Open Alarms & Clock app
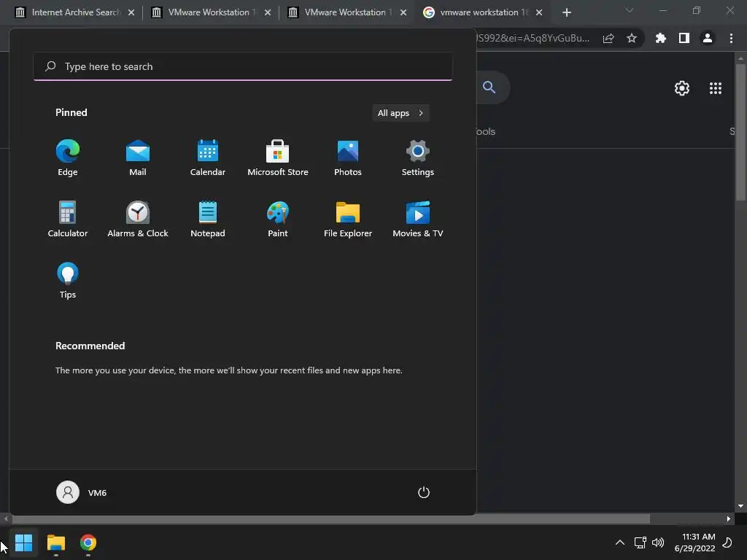Image resolution: width=747 pixels, height=560 pixels. (x=138, y=219)
